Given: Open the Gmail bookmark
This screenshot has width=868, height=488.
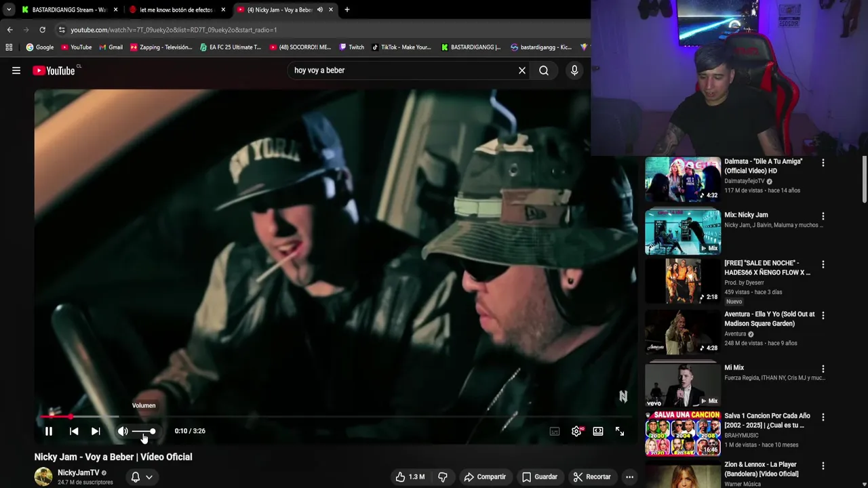Looking at the screenshot, I should 111,47.
